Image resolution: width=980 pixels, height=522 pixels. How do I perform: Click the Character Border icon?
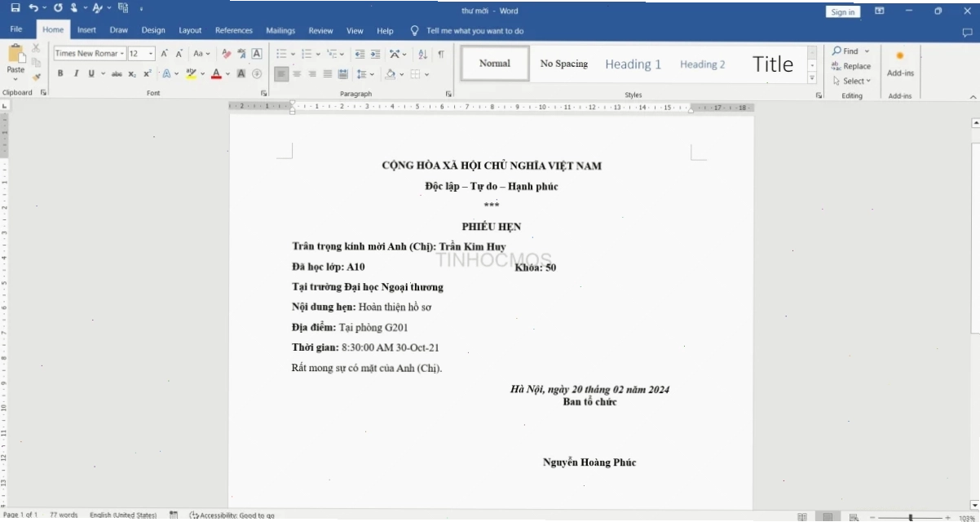coord(257,54)
